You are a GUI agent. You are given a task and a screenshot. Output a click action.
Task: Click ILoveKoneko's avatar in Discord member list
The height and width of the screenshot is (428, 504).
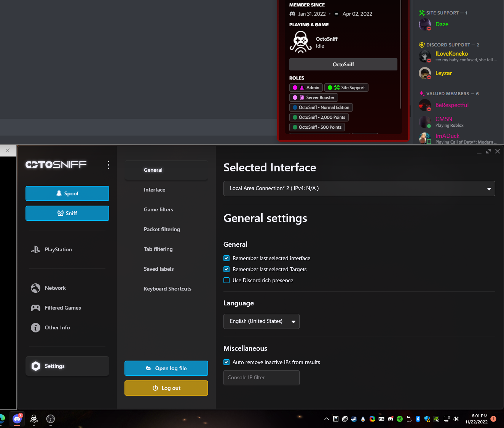425,56
